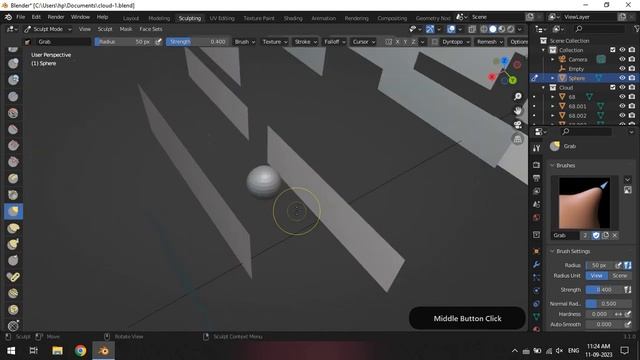Hide the Empty object via eye icon
This screenshot has height=360, width=640.
622,69
